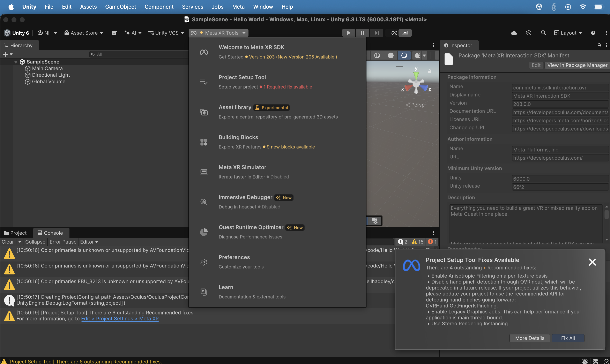Click View in Package Manager button
The height and width of the screenshot is (364, 610).
click(x=577, y=65)
